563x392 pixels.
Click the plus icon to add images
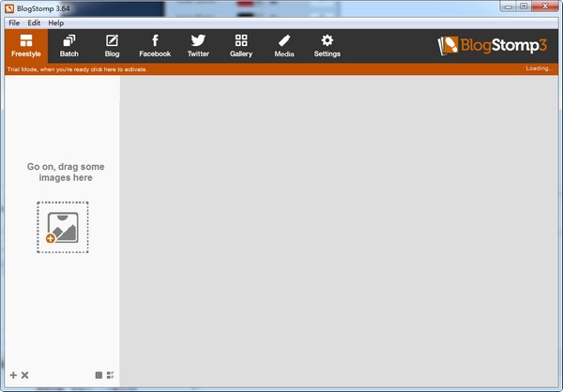[x=13, y=375]
